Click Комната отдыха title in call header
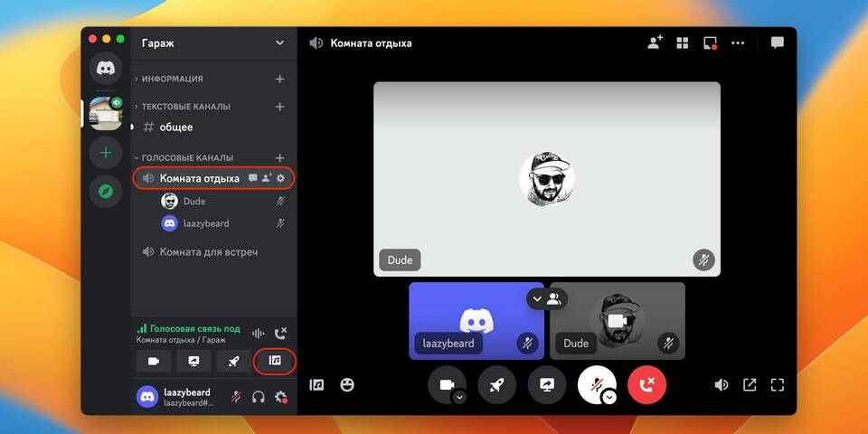Screen dimensions: 868x434 coord(371,43)
